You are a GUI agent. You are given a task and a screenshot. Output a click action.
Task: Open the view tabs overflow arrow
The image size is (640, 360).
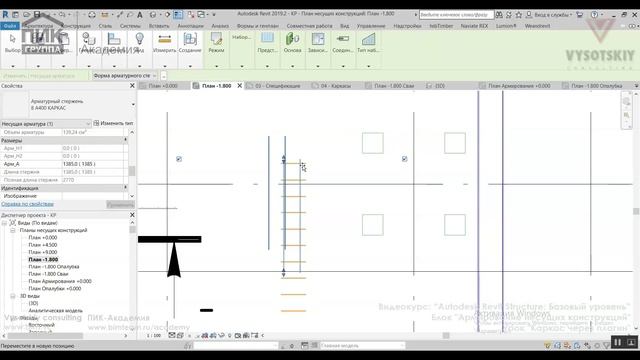[x=636, y=86]
